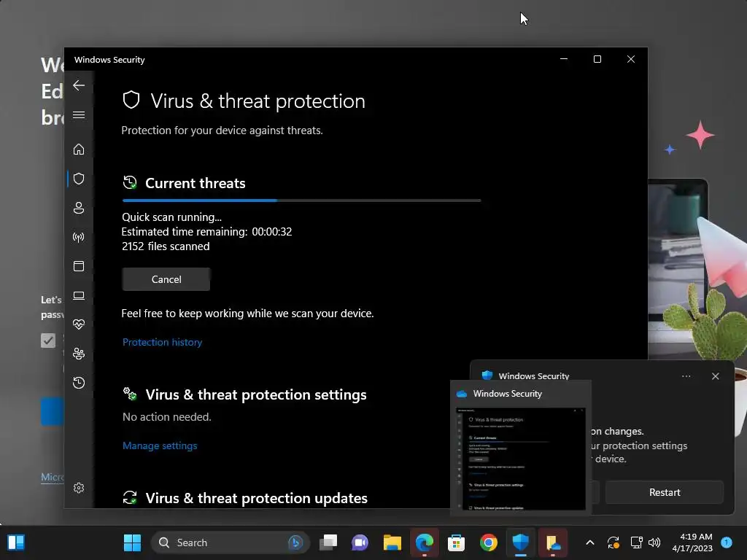Open Task View from taskbar
Viewport: 747px width, 560px height.
[328, 542]
